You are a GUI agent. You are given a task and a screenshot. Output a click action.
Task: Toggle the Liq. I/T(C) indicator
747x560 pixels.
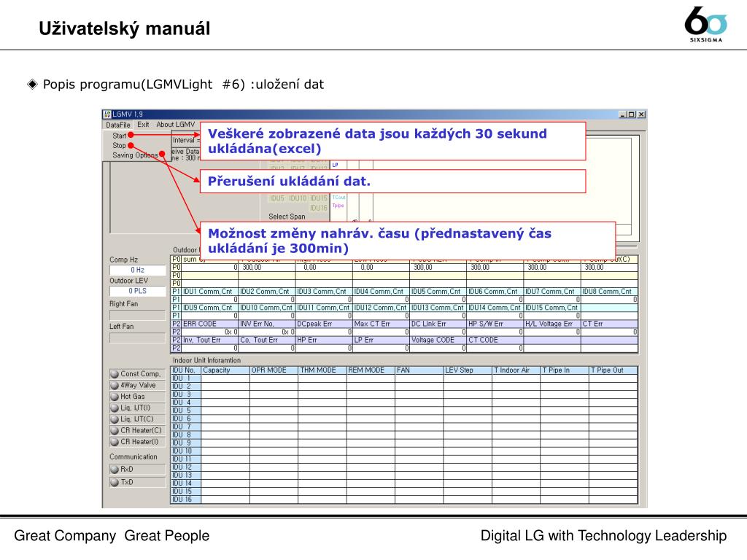point(137,419)
